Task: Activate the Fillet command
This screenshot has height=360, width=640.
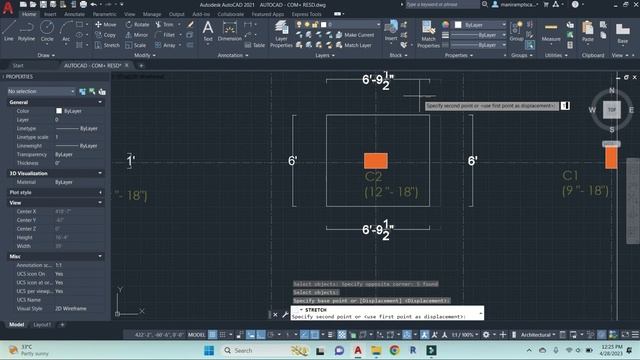Action: coord(165,35)
